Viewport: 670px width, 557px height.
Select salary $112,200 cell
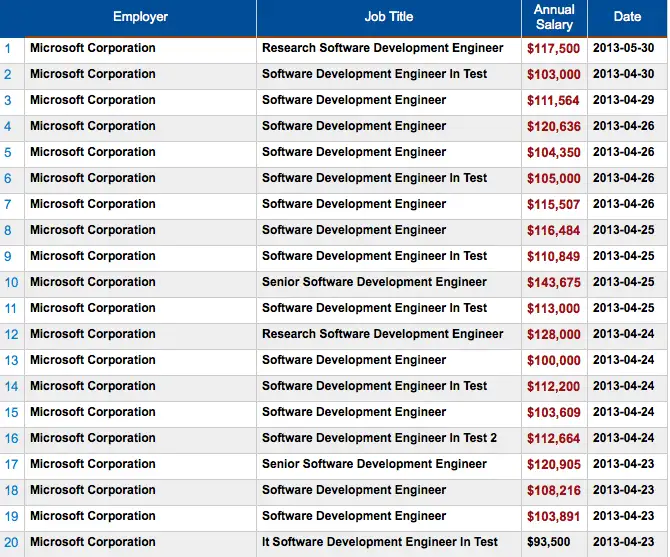click(x=553, y=387)
